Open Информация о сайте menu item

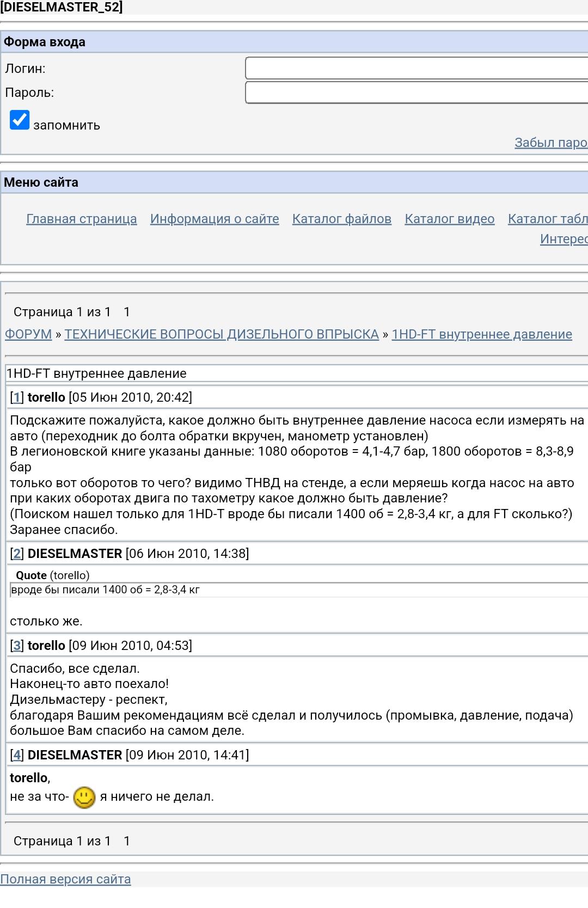tap(215, 219)
